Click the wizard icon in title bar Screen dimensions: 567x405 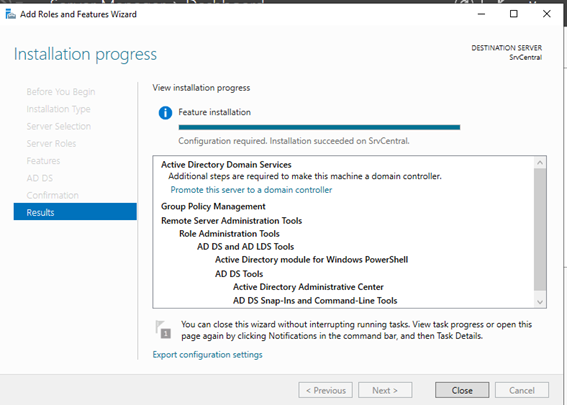click(10, 14)
